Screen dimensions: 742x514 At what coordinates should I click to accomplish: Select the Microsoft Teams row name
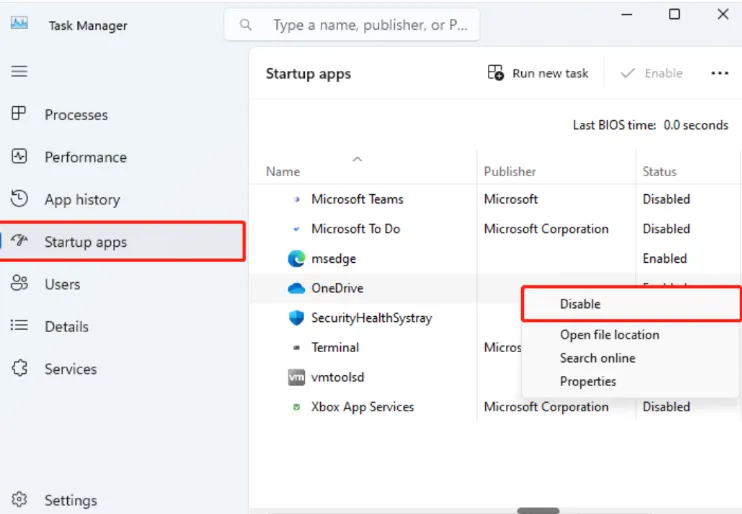[x=357, y=199]
